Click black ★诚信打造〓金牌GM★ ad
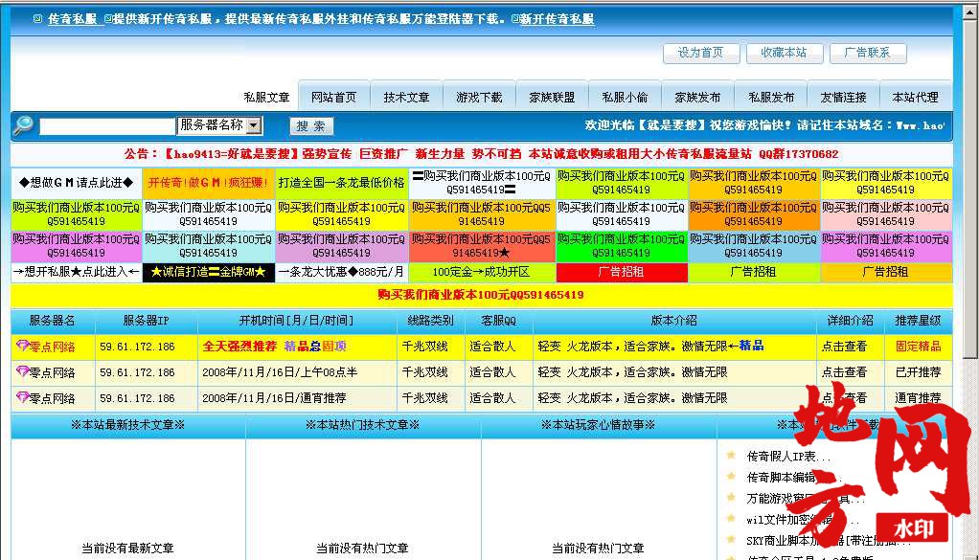 pos(209,272)
